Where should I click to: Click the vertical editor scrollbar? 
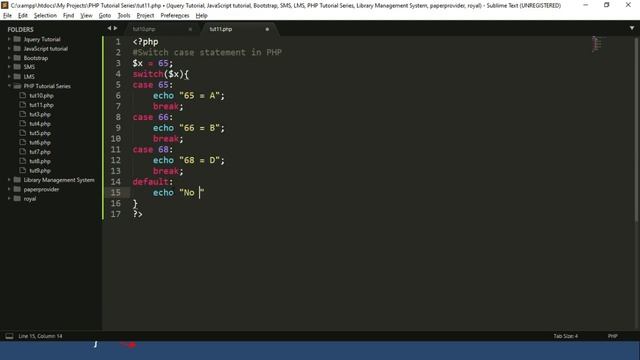636,130
